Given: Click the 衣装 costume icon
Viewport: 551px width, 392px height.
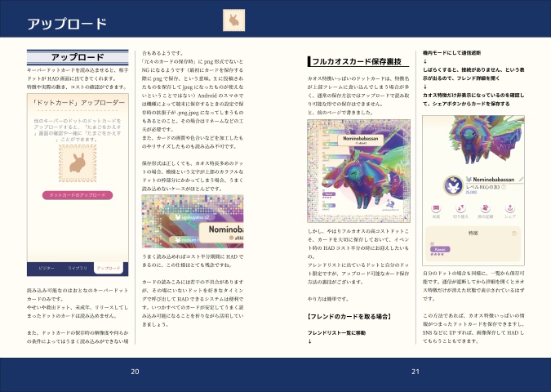Looking at the screenshot, I should coord(436,207).
